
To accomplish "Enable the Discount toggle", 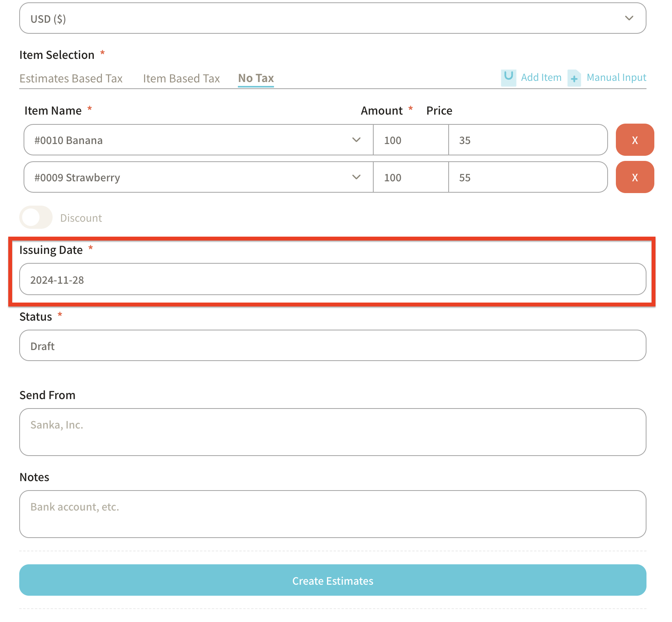I will [36, 217].
